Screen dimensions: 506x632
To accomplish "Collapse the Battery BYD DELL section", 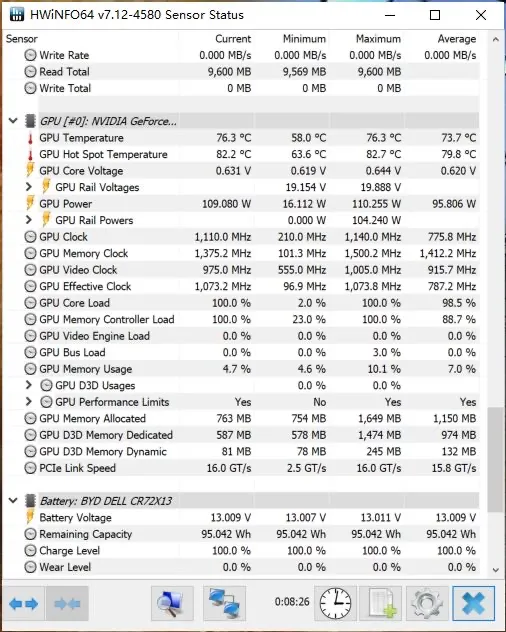I will click(13, 501).
